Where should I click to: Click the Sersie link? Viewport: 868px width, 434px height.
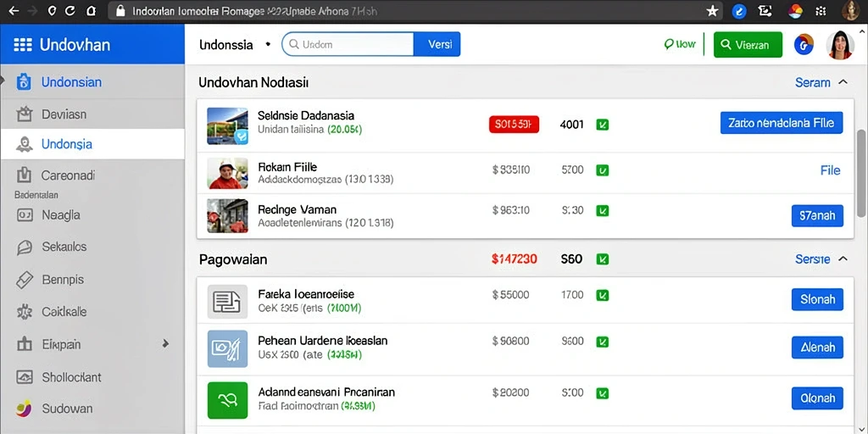tap(813, 259)
